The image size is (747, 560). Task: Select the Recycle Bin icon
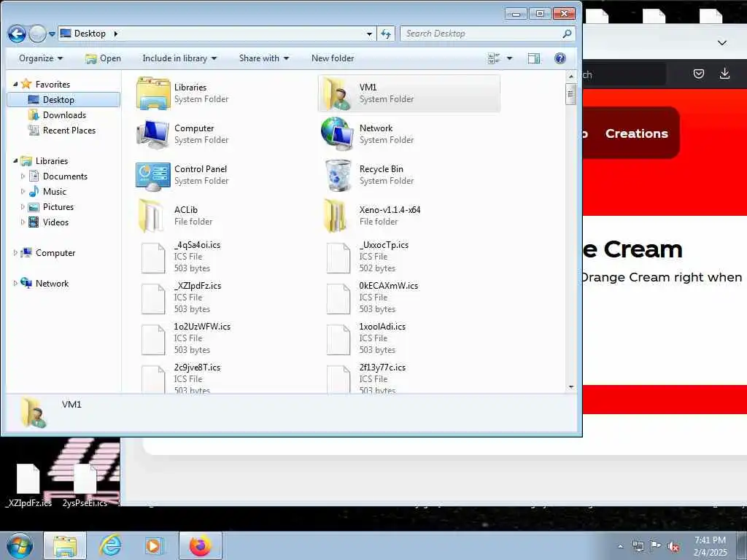(338, 175)
